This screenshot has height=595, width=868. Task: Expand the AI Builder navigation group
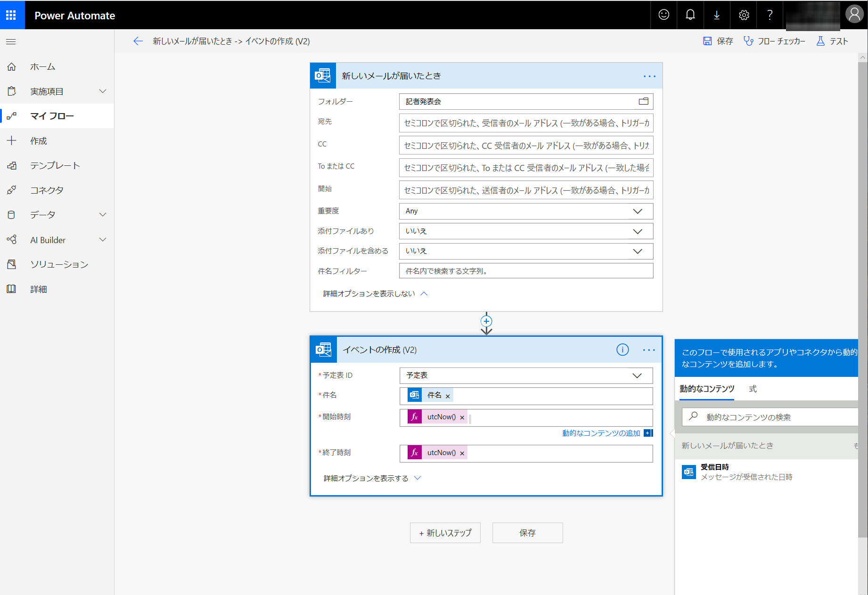(103, 240)
